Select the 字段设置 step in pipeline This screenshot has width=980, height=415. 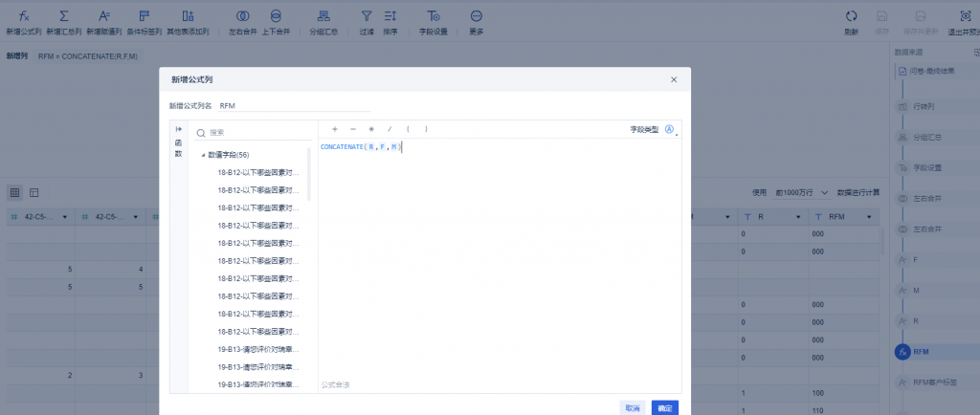pyautogui.click(x=927, y=168)
